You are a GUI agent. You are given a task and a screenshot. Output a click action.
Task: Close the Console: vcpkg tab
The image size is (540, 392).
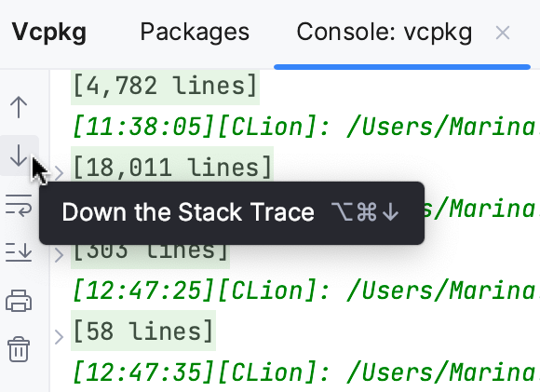point(503,34)
